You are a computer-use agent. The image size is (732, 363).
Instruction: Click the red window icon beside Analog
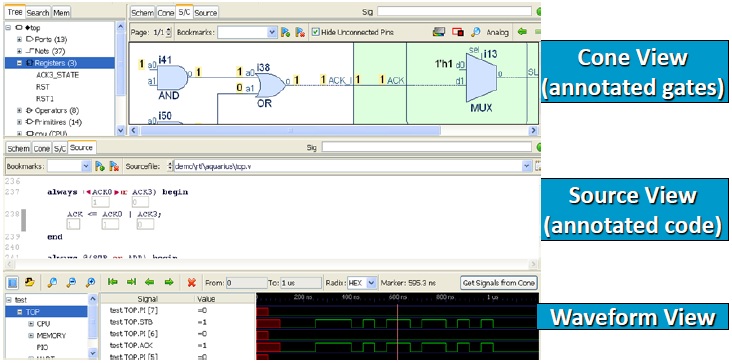click(458, 32)
